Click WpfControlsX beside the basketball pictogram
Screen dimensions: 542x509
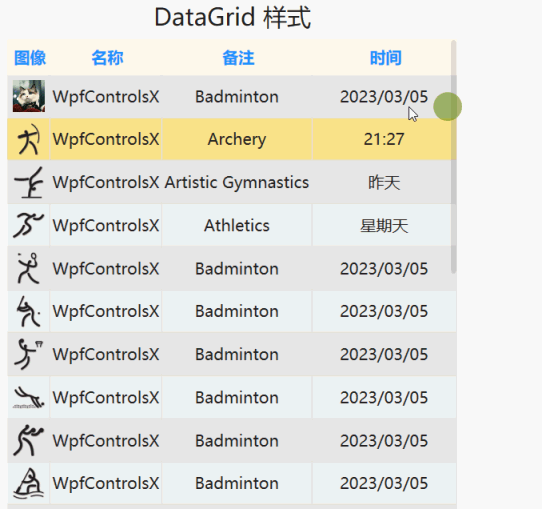point(106,354)
